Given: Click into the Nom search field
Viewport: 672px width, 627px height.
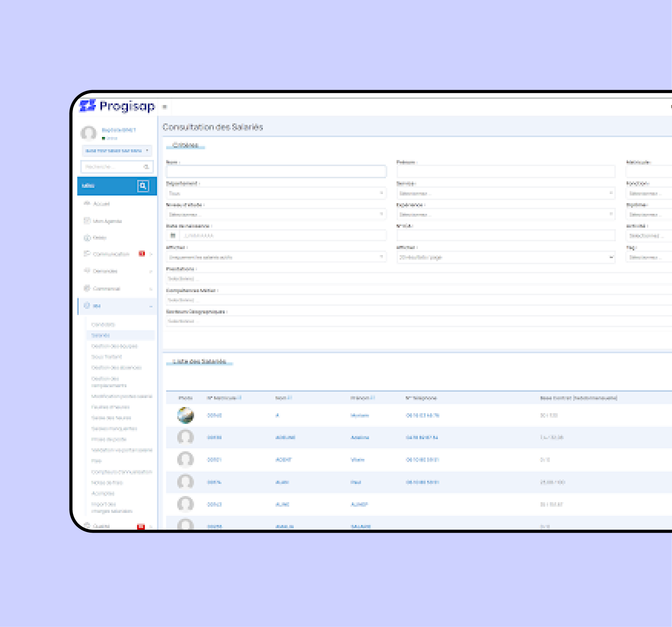Looking at the screenshot, I should (276, 172).
